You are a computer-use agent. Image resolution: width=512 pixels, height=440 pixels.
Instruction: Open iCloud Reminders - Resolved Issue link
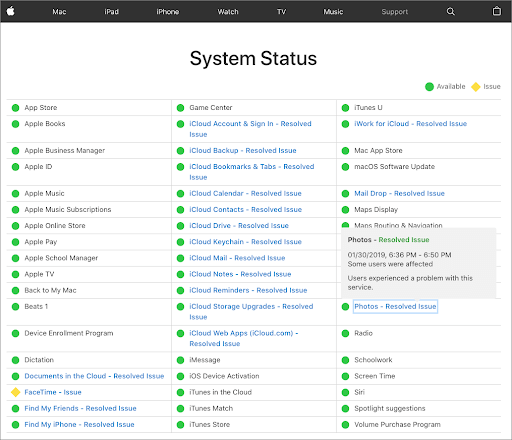pos(248,290)
